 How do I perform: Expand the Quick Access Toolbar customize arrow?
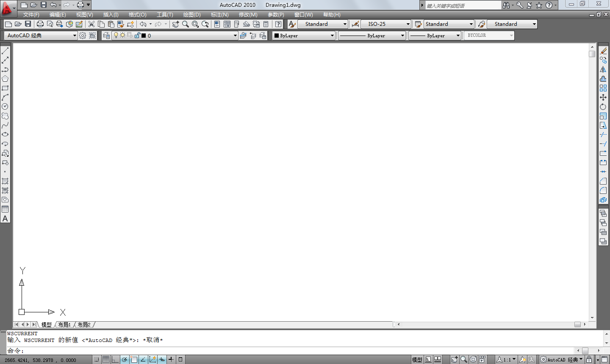(89, 5)
